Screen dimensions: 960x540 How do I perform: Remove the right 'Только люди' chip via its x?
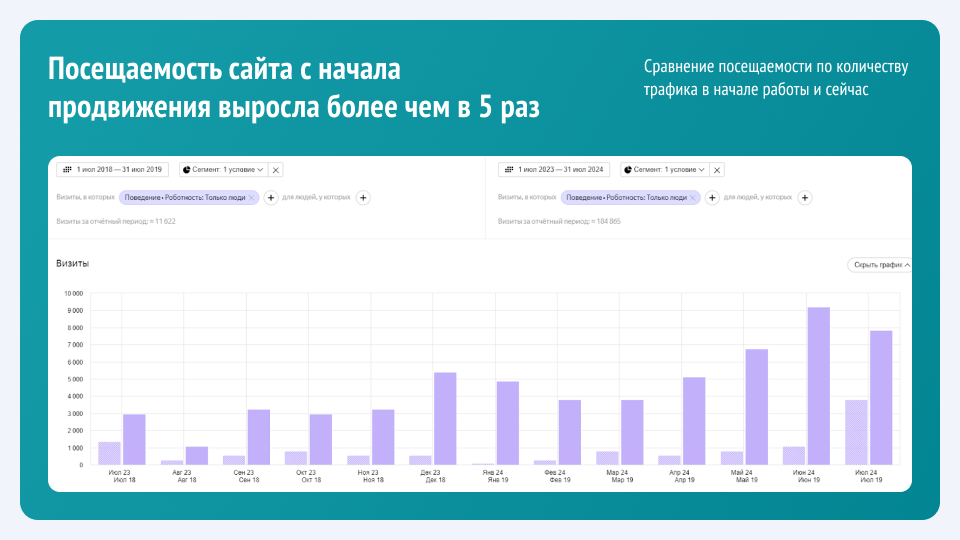tap(693, 198)
